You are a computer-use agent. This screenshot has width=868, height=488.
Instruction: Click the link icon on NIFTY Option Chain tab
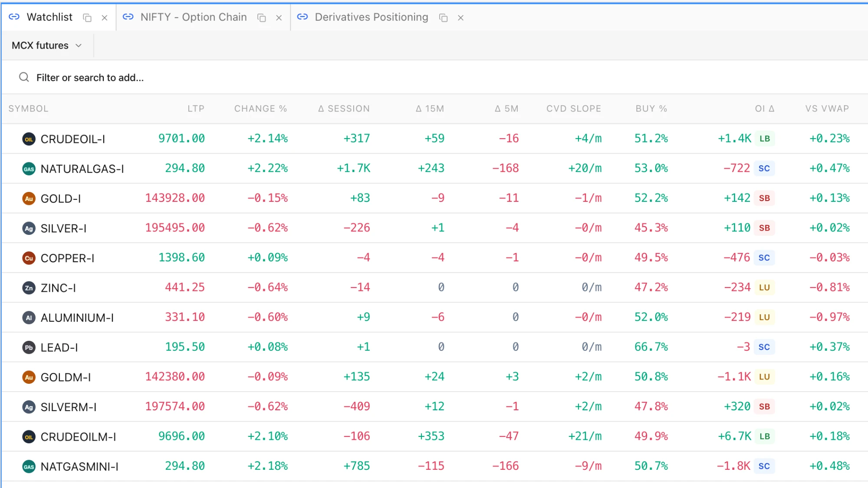pos(128,17)
